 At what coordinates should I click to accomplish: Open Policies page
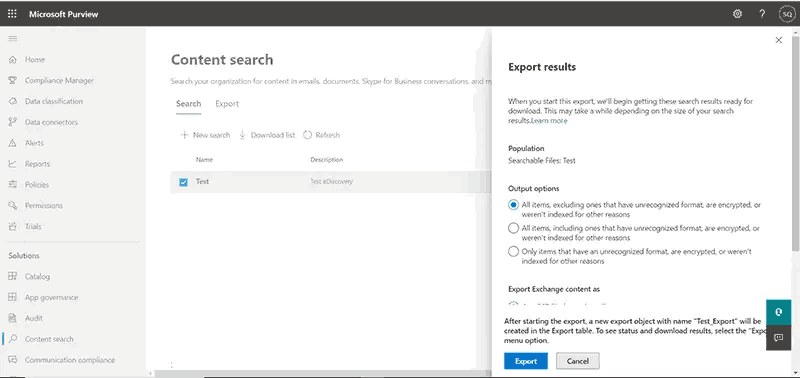click(37, 185)
